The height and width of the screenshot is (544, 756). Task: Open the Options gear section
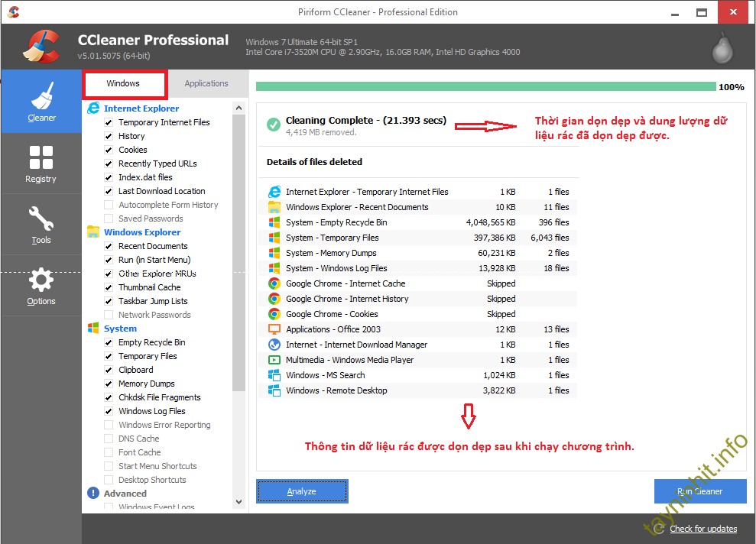(x=41, y=286)
